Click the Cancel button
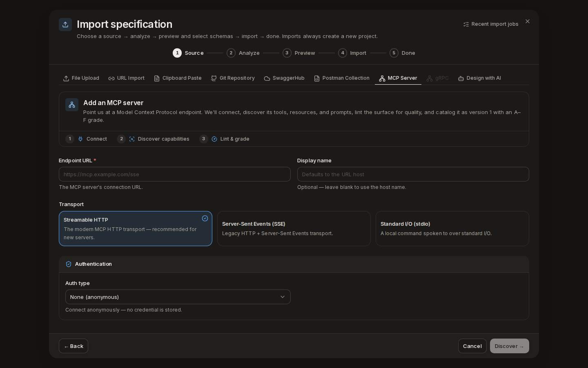The image size is (588, 368). tap(472, 346)
